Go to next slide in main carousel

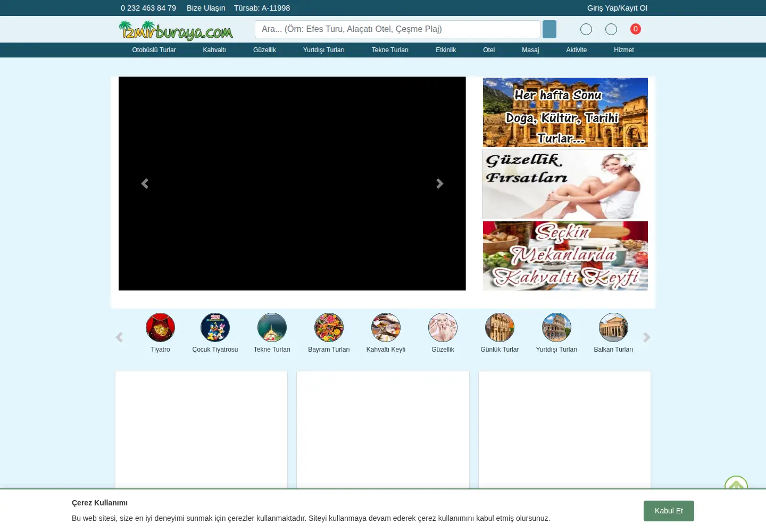(439, 184)
